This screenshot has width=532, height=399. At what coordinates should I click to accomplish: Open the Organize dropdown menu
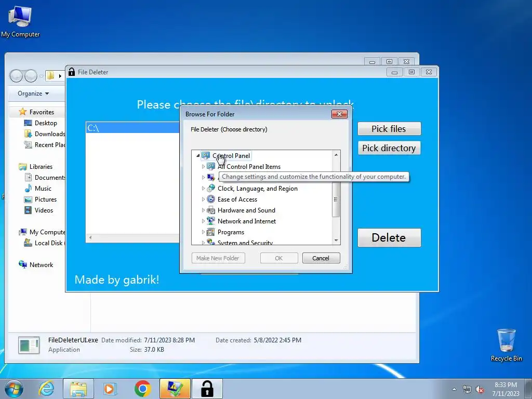click(33, 94)
